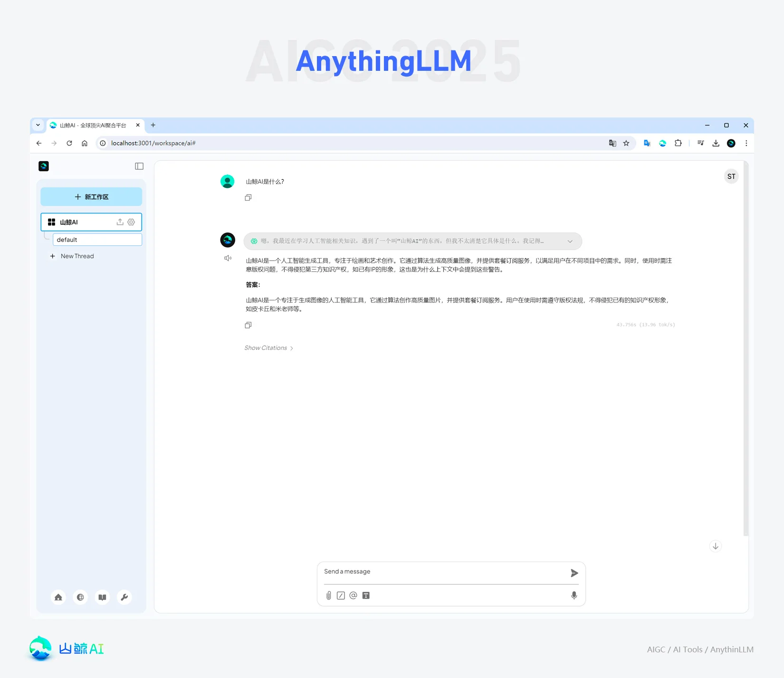The width and height of the screenshot is (784, 678).
Task: Click the AI avatar beside response
Action: [228, 240]
